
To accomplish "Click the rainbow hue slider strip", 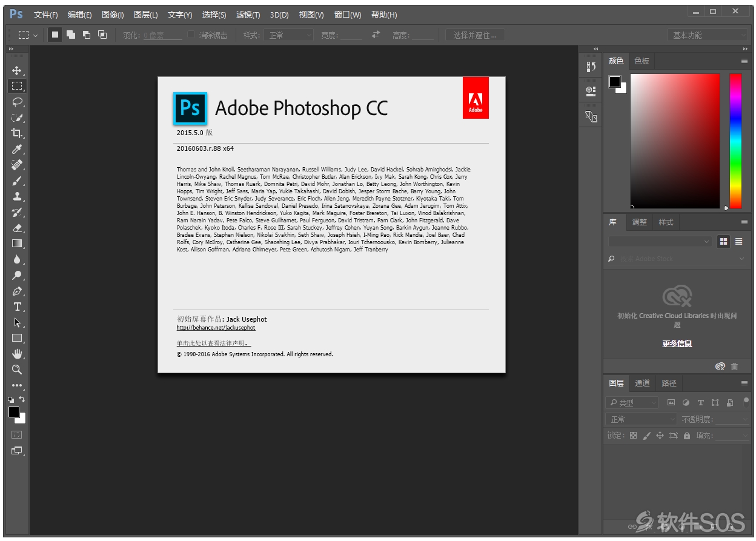I will 735,141.
